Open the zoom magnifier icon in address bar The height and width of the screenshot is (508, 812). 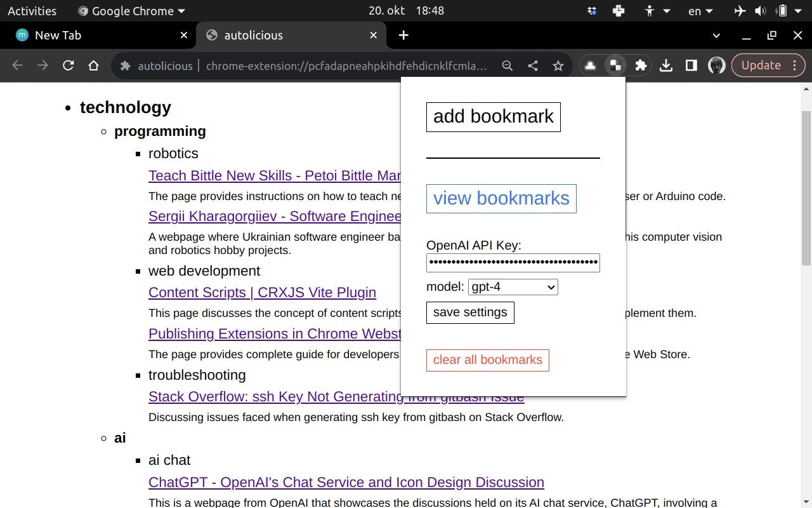click(507, 65)
